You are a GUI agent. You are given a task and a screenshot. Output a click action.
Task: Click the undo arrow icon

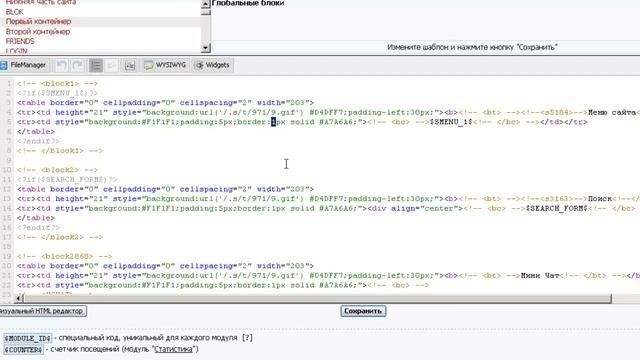(x=62, y=65)
